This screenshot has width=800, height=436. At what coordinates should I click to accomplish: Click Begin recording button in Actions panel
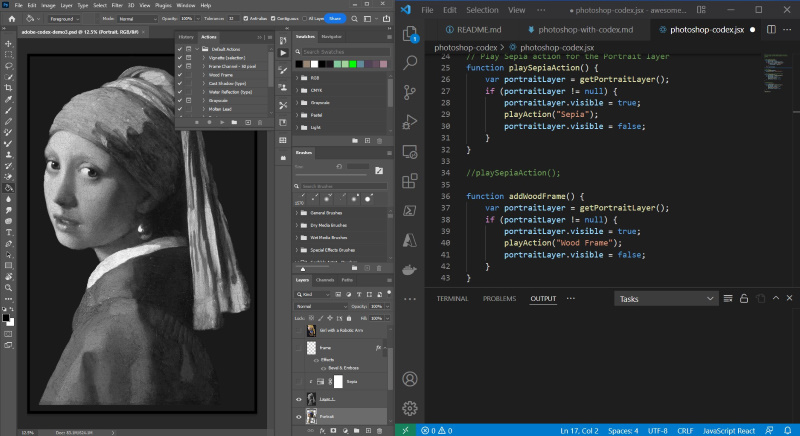pyautogui.click(x=209, y=122)
